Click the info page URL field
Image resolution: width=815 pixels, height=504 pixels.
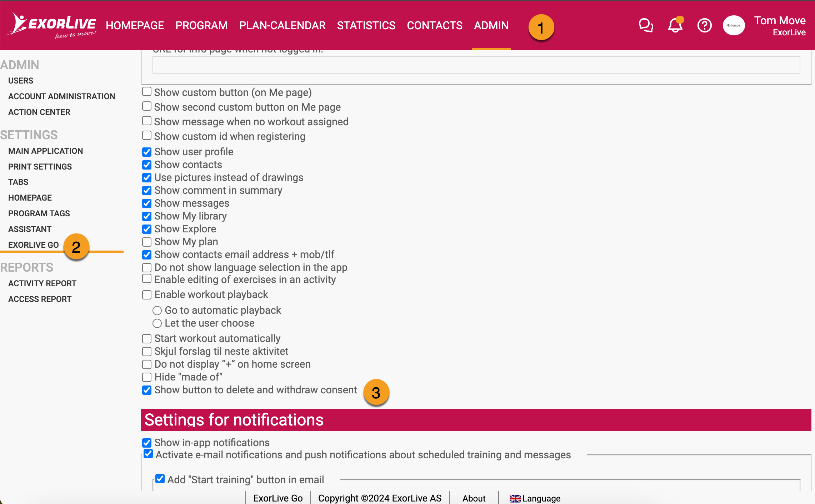(x=476, y=65)
